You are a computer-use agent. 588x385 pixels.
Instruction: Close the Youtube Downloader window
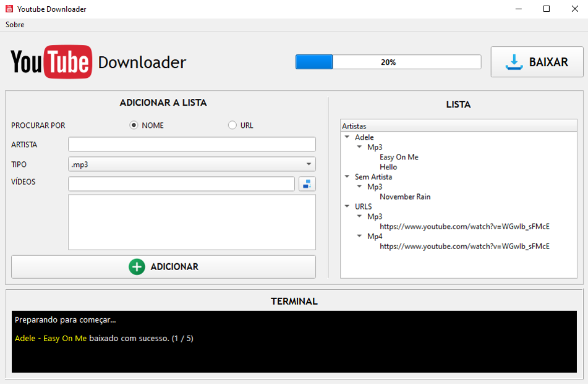point(574,9)
